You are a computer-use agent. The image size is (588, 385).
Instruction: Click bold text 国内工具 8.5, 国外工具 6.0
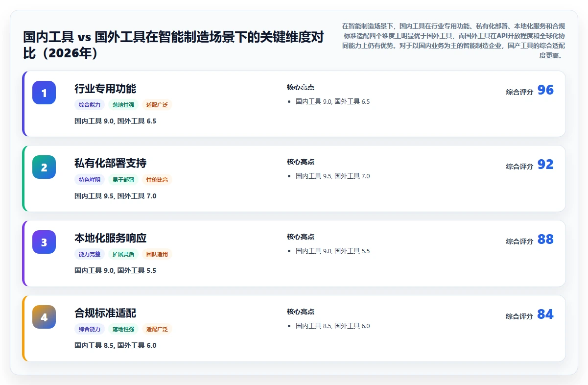click(116, 345)
